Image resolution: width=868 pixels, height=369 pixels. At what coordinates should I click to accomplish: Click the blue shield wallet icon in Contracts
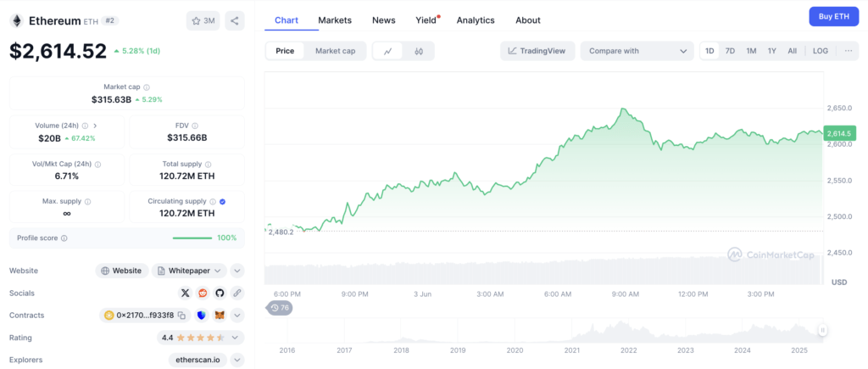pyautogui.click(x=202, y=316)
